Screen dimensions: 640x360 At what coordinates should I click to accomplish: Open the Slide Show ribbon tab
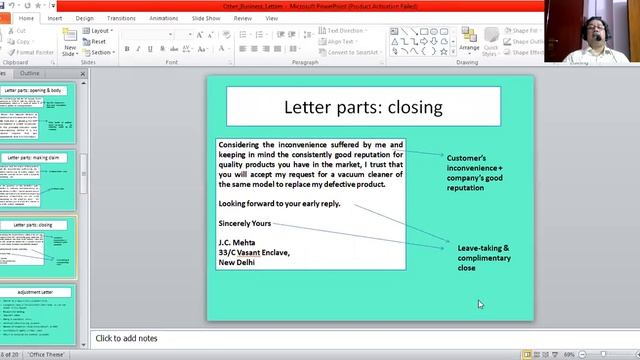click(x=206, y=18)
